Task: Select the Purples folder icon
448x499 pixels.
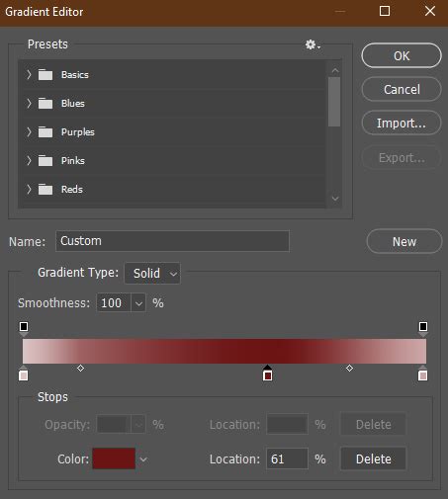Action: tap(45, 132)
